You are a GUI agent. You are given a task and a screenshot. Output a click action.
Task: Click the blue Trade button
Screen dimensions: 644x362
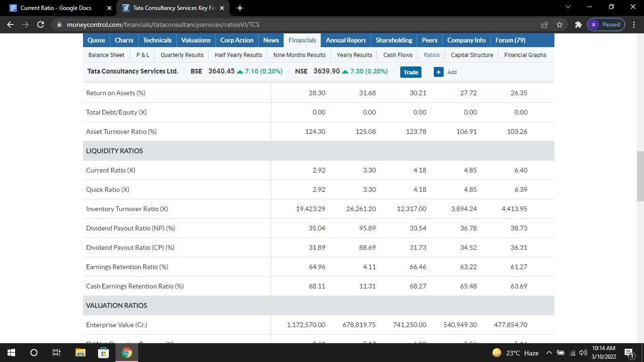411,72
